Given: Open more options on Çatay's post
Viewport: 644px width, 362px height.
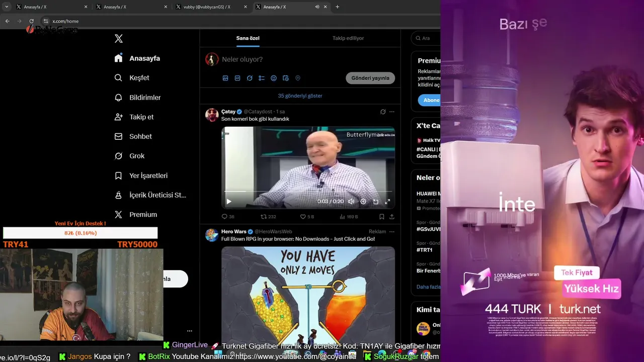Looking at the screenshot, I should click(392, 112).
